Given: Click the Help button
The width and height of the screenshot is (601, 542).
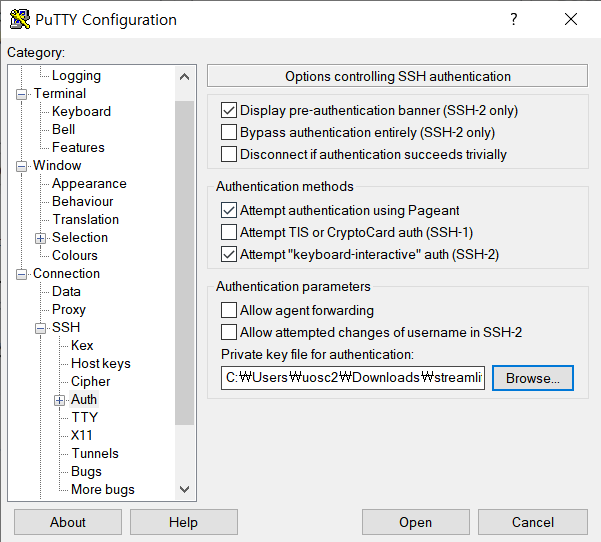Looking at the screenshot, I should coord(184,522).
